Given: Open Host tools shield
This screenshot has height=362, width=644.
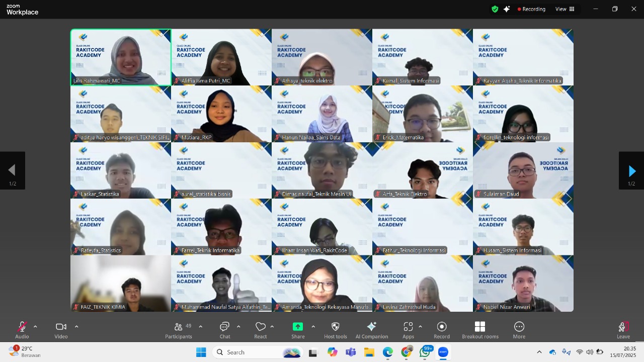Looking at the screenshot, I should point(336,330).
